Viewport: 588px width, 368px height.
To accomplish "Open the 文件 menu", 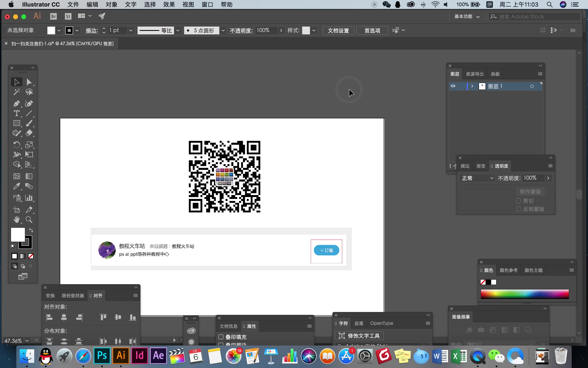I will point(73,5).
